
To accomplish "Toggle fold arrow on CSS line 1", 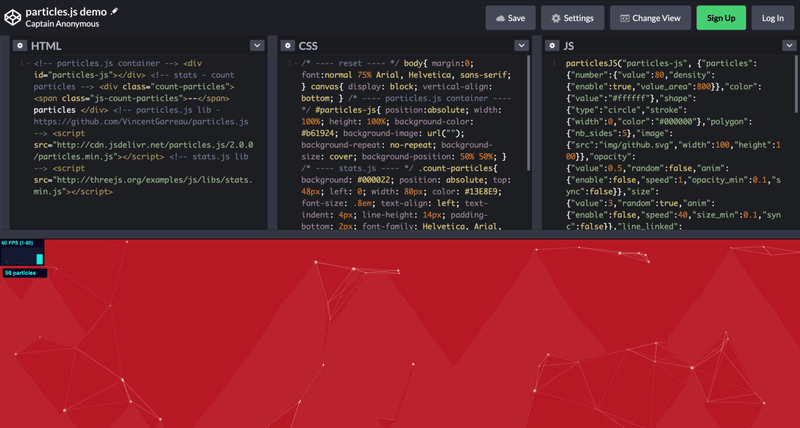I will (295, 64).
